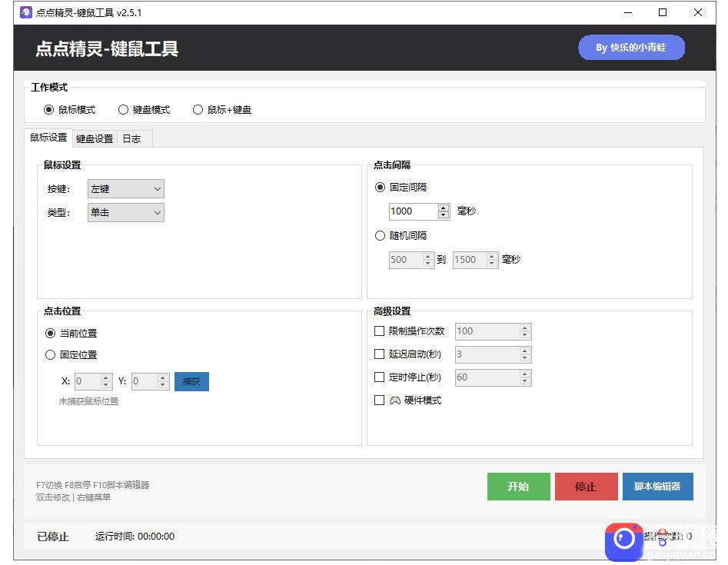This screenshot has height=565, width=728.
Task: Enable 定时停止(秒) checkbox
Action: (x=379, y=377)
